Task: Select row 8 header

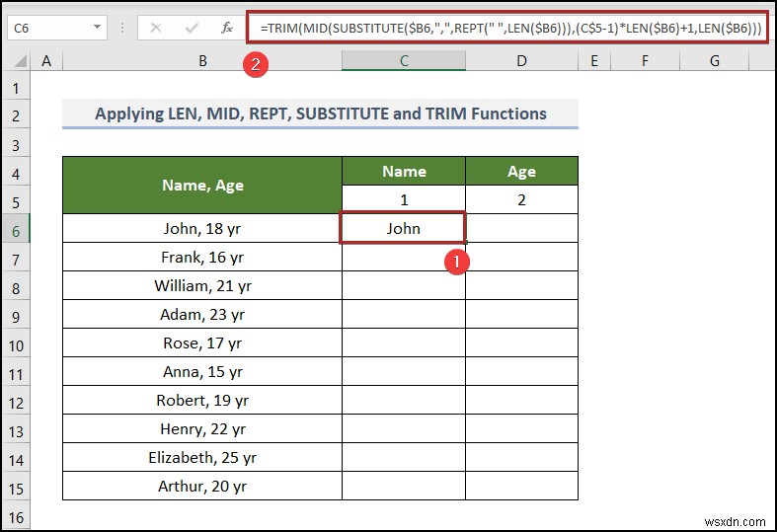Action: [x=16, y=288]
